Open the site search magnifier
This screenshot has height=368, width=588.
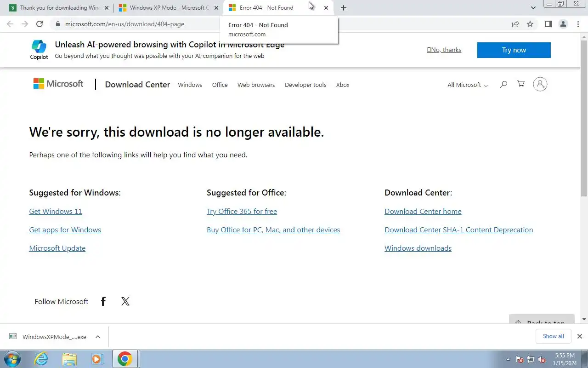click(503, 84)
